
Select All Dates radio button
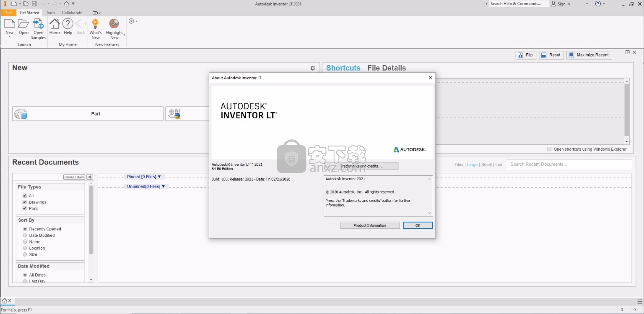[25, 275]
